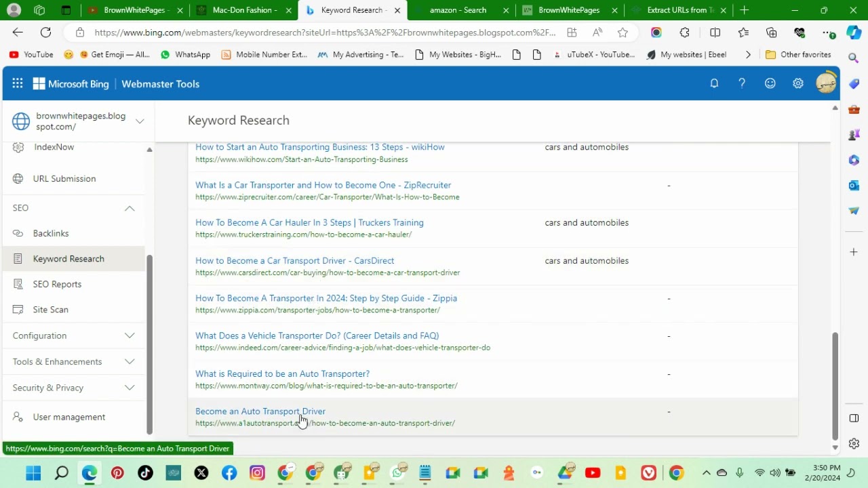Click the browser address bar

tap(325, 33)
